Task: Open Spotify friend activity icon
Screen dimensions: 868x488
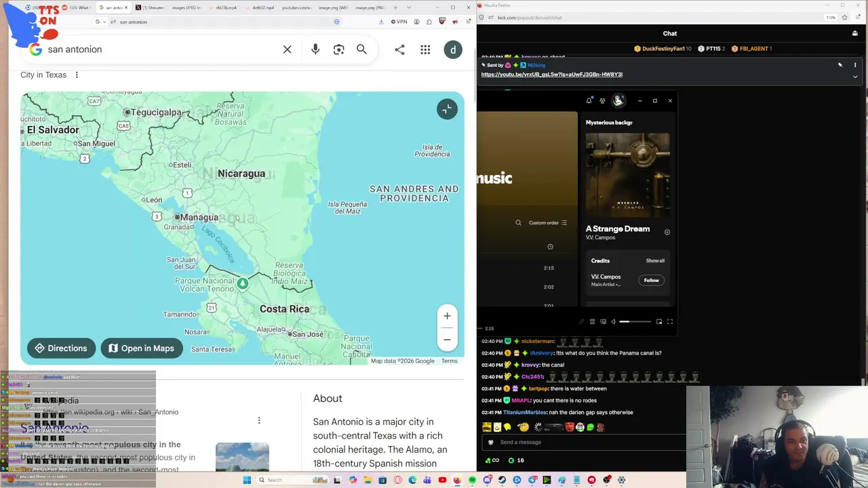Action: 602,101
